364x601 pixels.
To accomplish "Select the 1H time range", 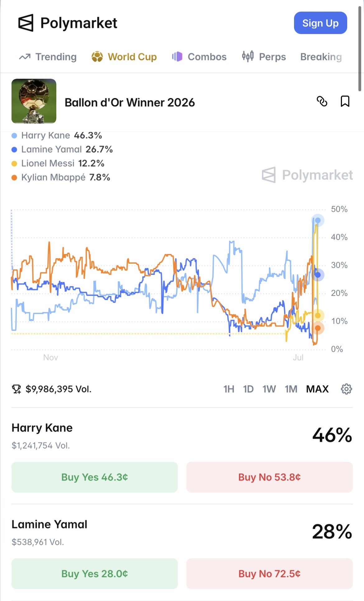I will point(229,389).
